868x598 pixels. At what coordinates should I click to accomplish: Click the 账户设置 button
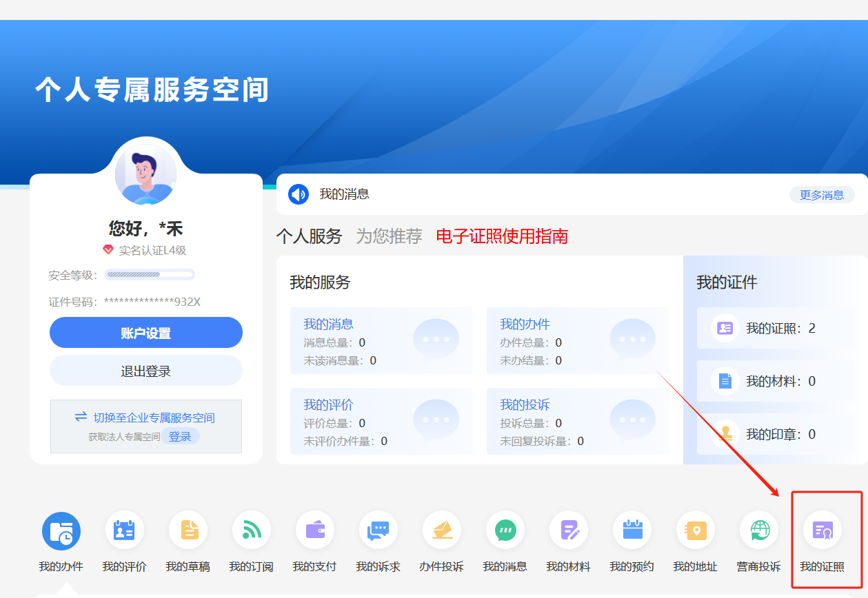pos(146,333)
